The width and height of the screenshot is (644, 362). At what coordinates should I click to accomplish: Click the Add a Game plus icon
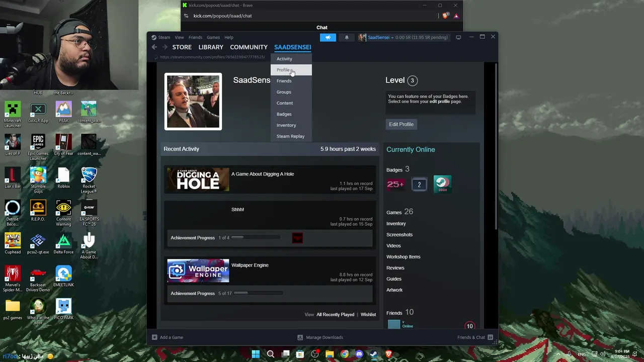(x=154, y=337)
